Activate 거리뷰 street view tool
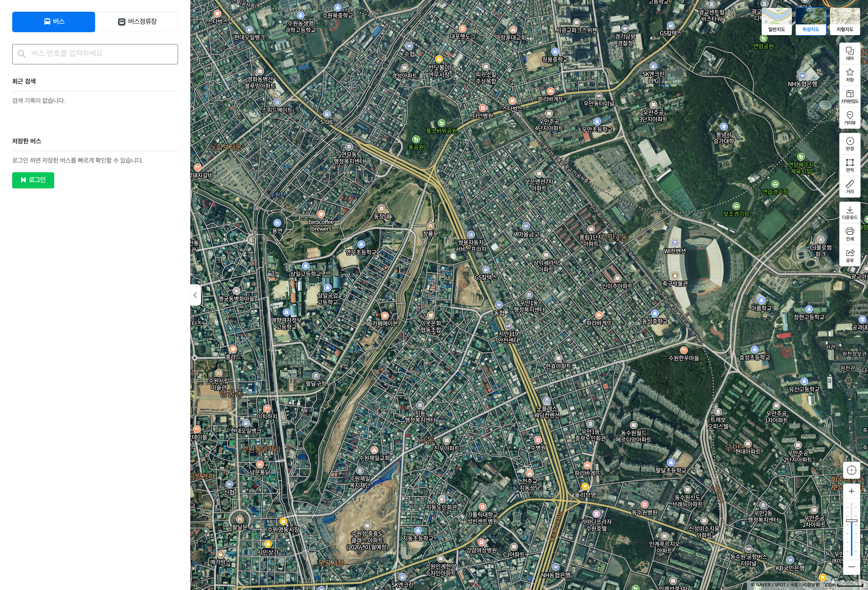Viewport: 868px width, 590px height. click(850, 118)
